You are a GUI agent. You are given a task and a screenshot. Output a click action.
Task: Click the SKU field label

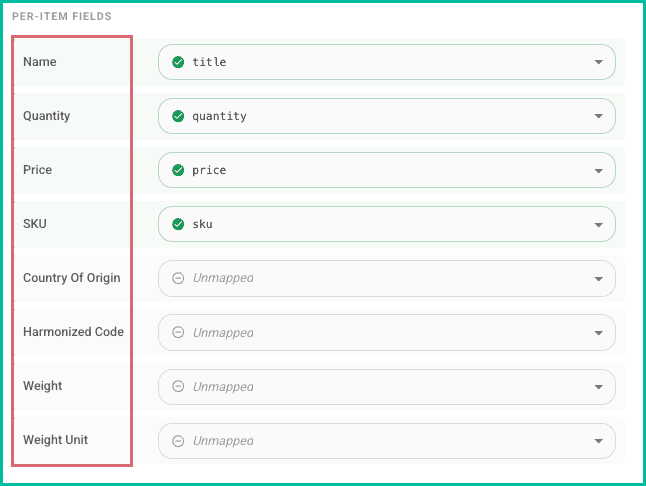coord(35,224)
